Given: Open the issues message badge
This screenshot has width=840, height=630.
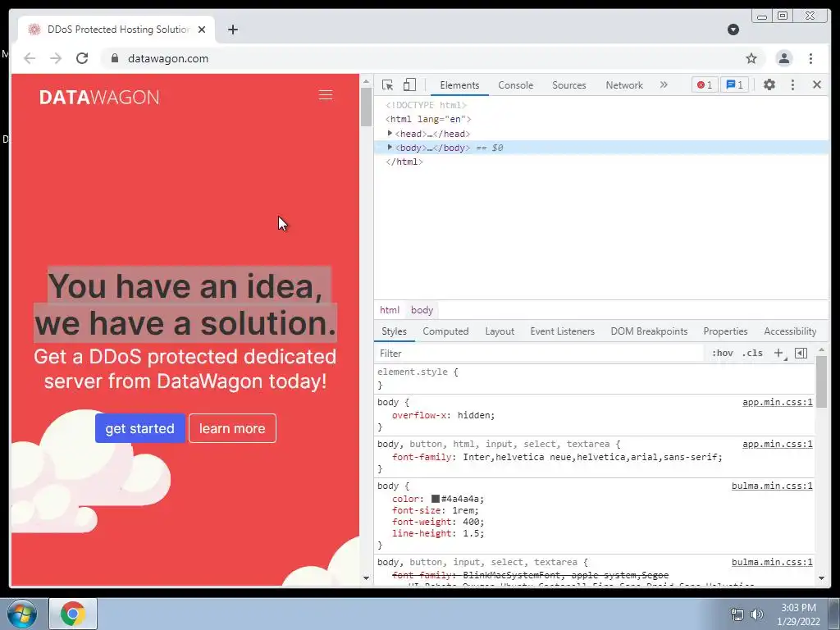Looking at the screenshot, I should (734, 84).
